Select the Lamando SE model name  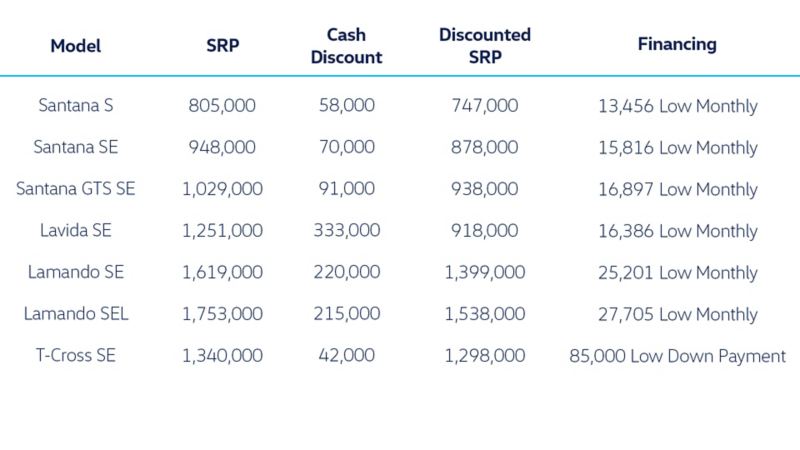point(76,273)
